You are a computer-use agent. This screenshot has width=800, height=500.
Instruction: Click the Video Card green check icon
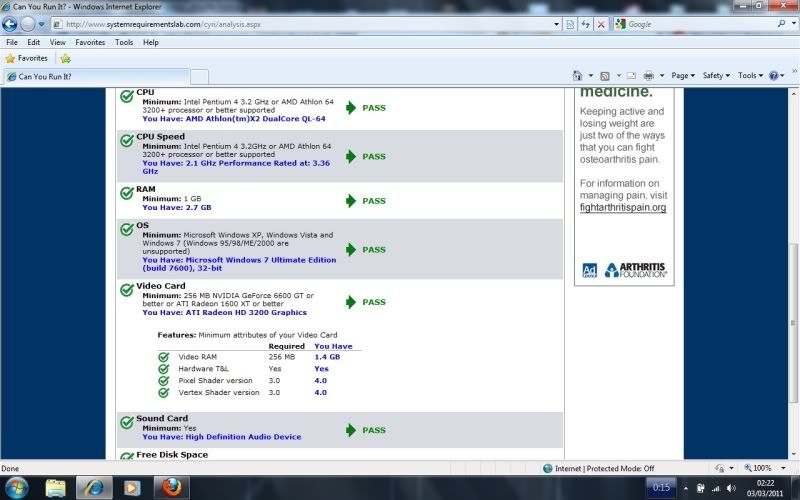127,290
